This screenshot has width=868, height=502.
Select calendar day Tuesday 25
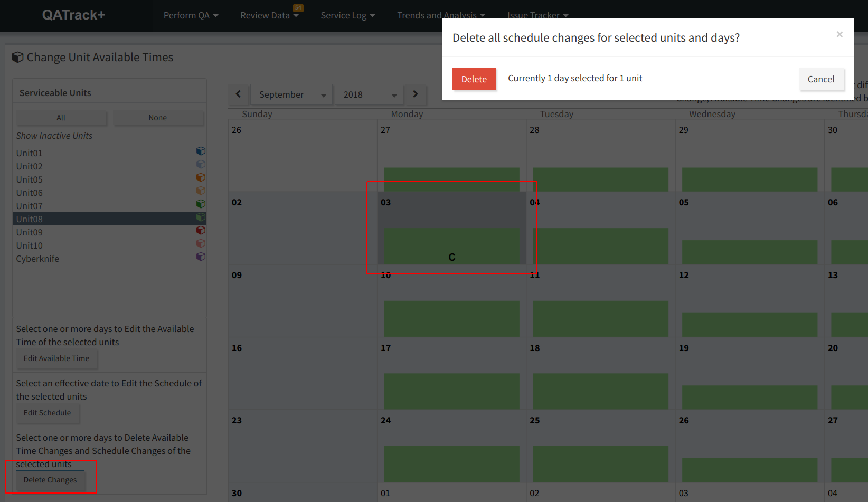(600, 446)
